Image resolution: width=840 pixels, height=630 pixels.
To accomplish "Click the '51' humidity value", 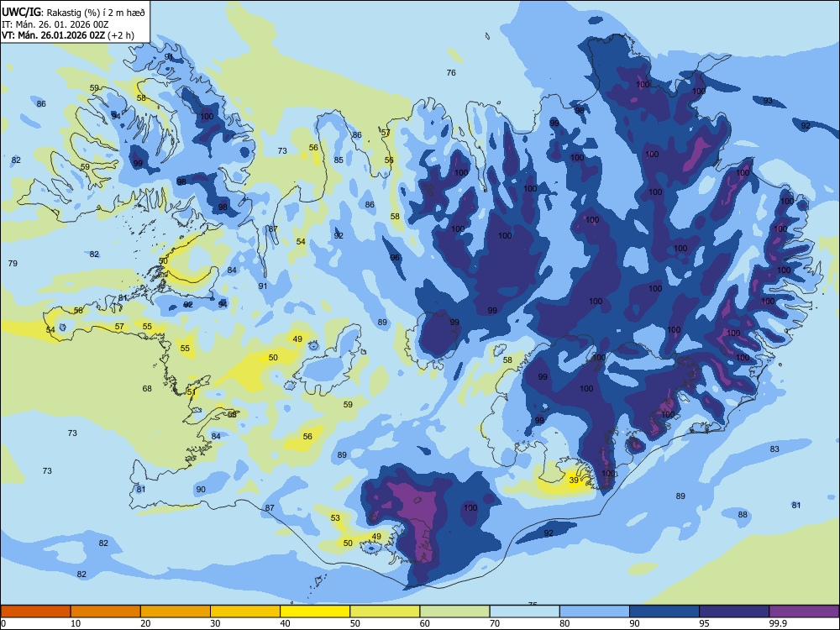I will click(x=192, y=392).
